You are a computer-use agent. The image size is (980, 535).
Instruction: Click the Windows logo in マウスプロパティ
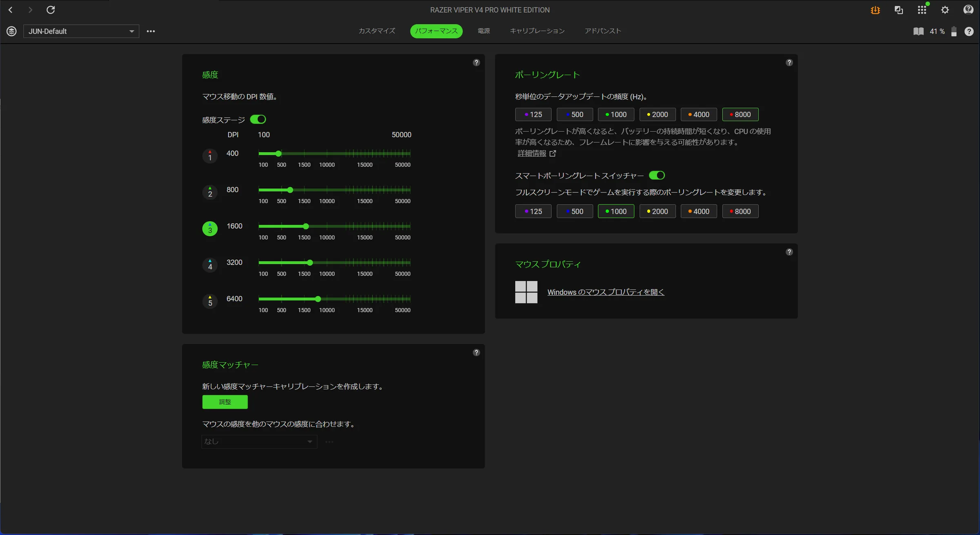[x=526, y=292]
